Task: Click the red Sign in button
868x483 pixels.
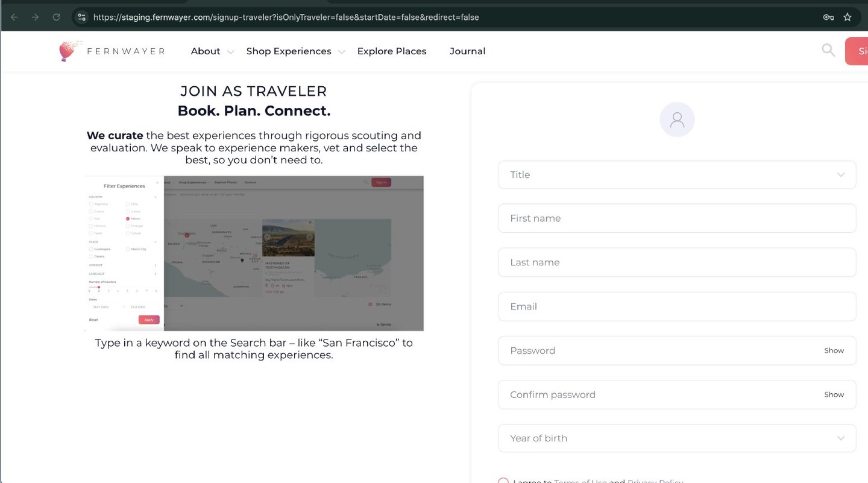Action: pos(857,51)
